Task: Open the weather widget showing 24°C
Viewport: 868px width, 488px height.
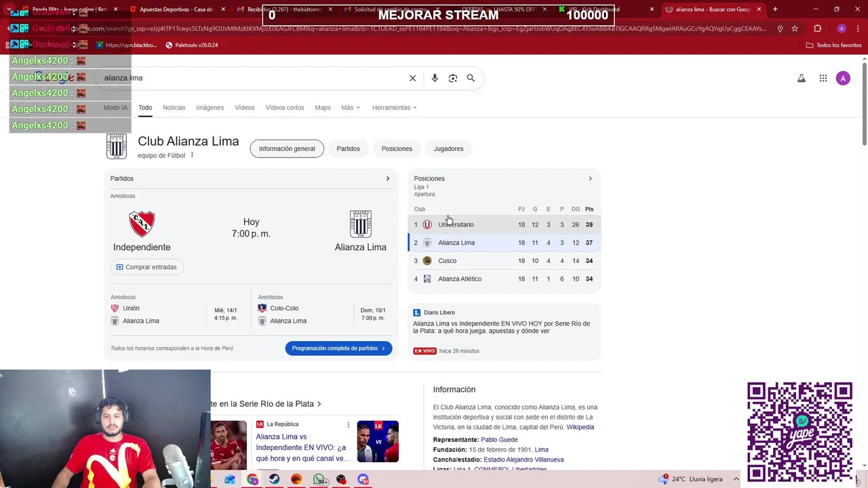Action: tap(690, 479)
